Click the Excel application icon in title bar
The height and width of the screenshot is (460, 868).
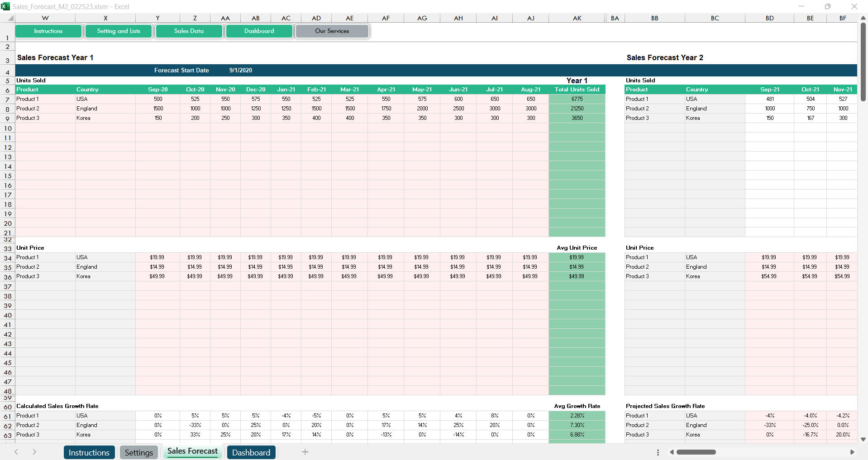click(x=5, y=6)
